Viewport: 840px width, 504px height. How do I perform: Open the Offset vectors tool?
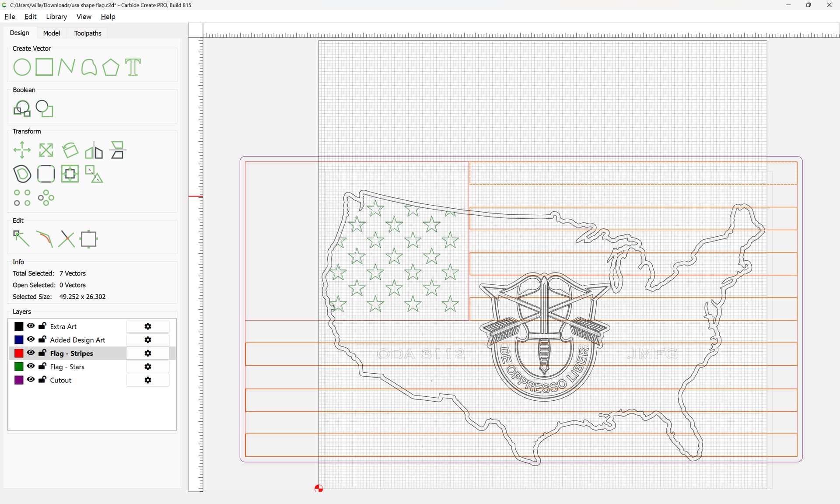coord(22,174)
